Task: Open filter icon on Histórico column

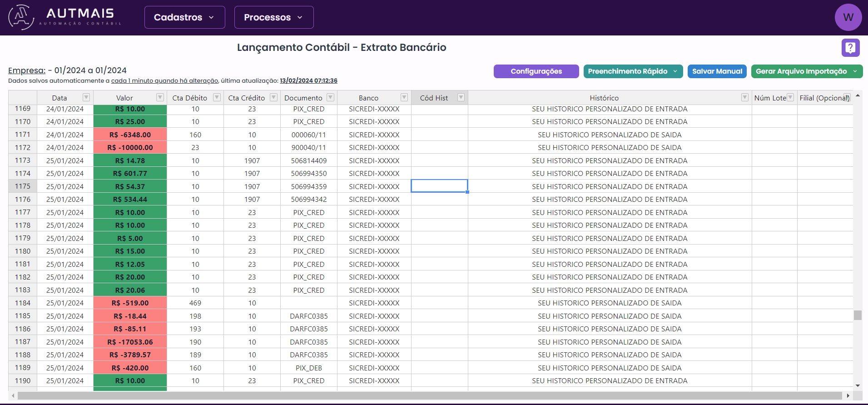Action: point(744,97)
